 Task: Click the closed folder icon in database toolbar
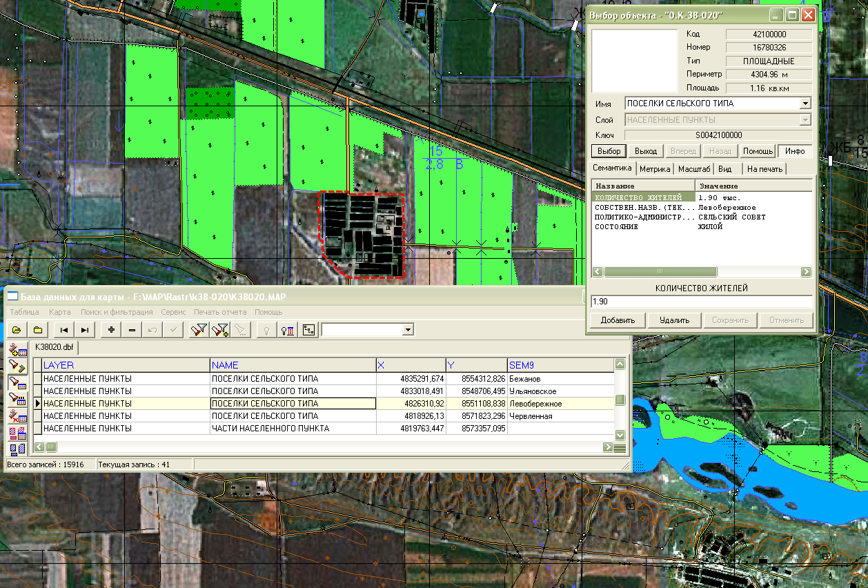click(x=38, y=330)
